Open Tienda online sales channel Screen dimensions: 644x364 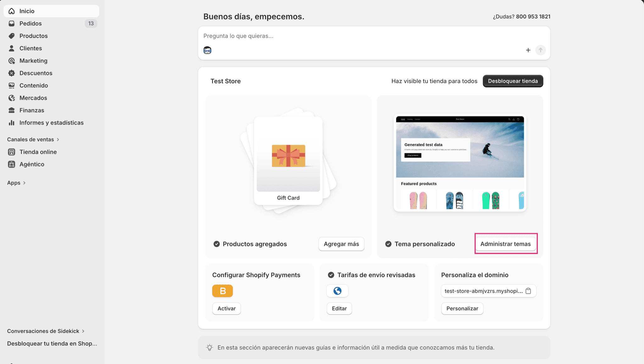[52, 152]
